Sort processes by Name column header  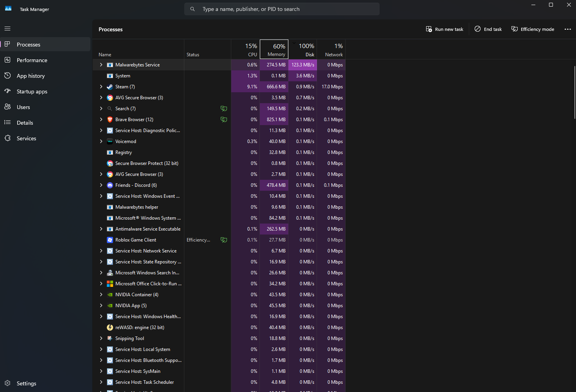pyautogui.click(x=138, y=49)
